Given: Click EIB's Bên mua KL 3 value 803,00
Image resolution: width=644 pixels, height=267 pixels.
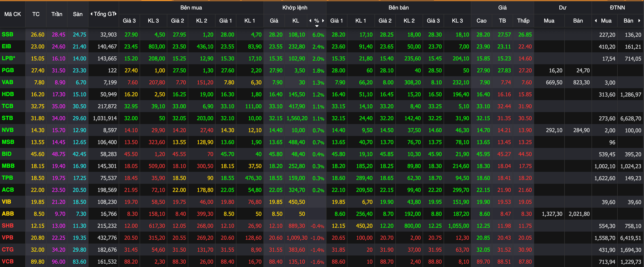Looking at the screenshot, I should (157, 47).
